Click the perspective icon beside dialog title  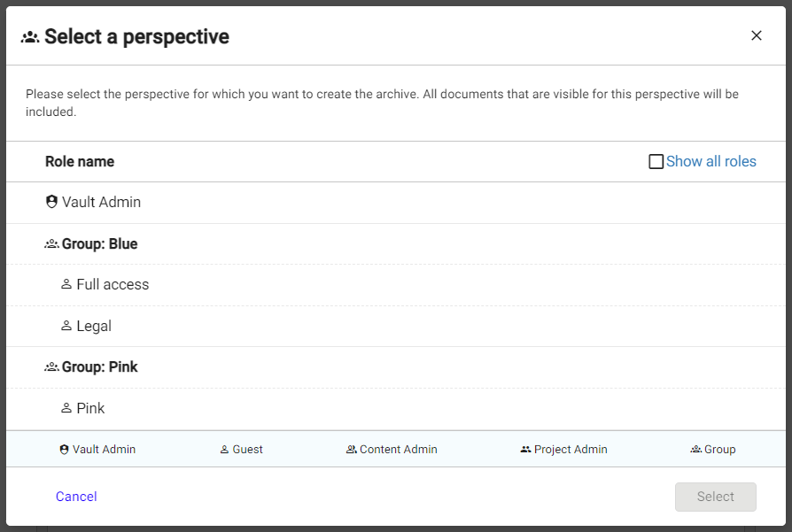[30, 37]
